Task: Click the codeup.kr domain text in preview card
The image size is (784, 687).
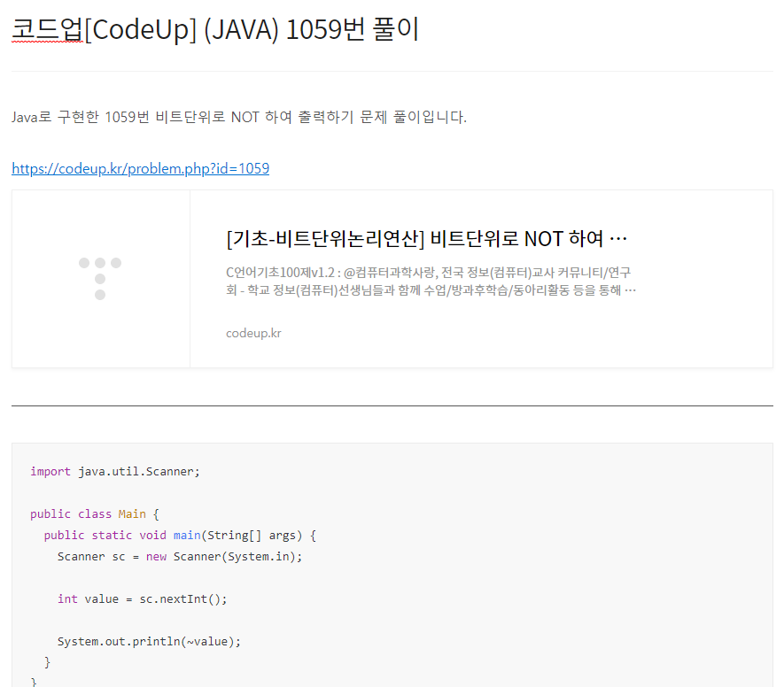Action: (x=253, y=333)
